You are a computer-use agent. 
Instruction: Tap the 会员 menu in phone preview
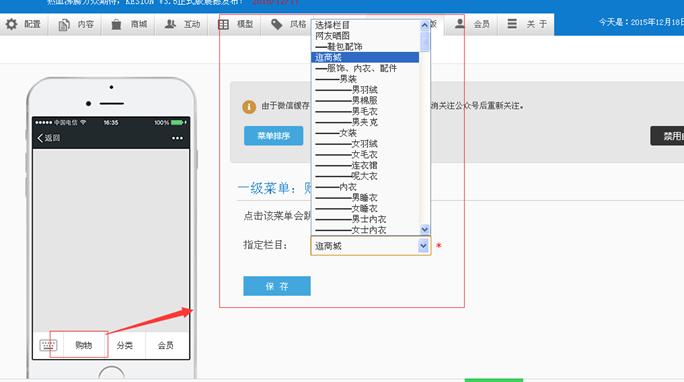click(165, 345)
